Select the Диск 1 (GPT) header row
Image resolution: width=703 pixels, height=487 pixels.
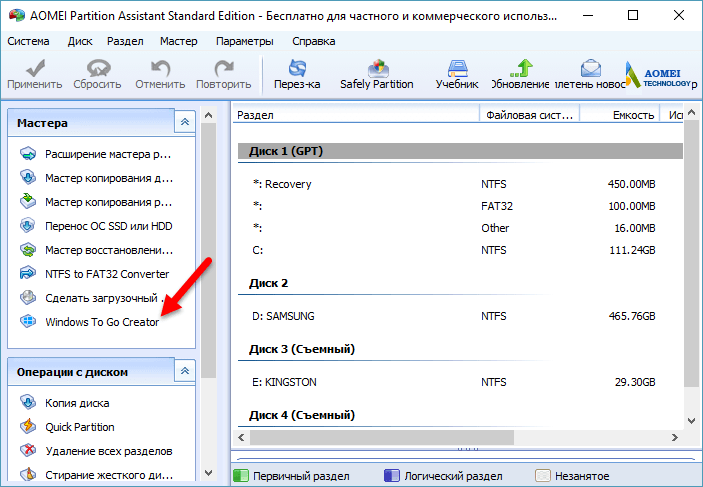coord(460,151)
